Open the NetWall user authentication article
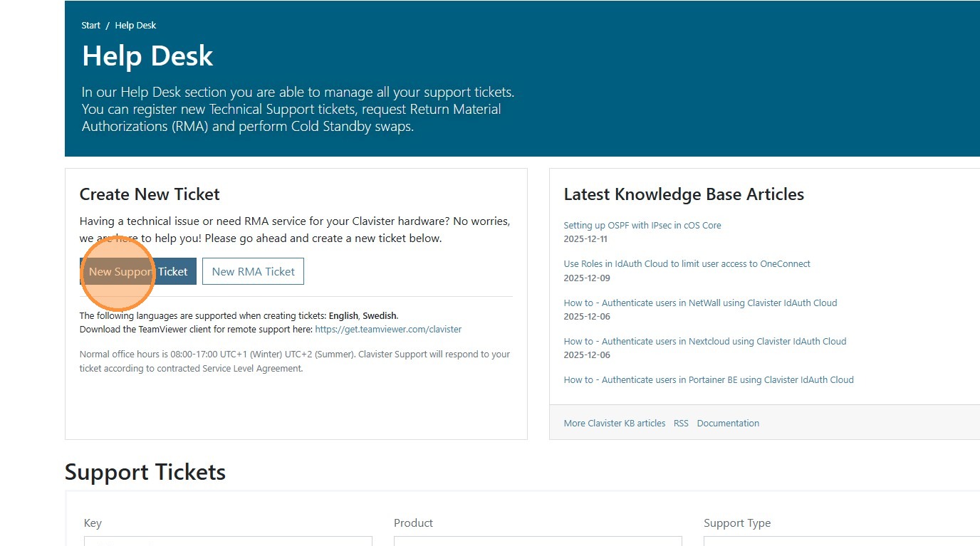Screen dimensions: 980x546 click(700, 303)
